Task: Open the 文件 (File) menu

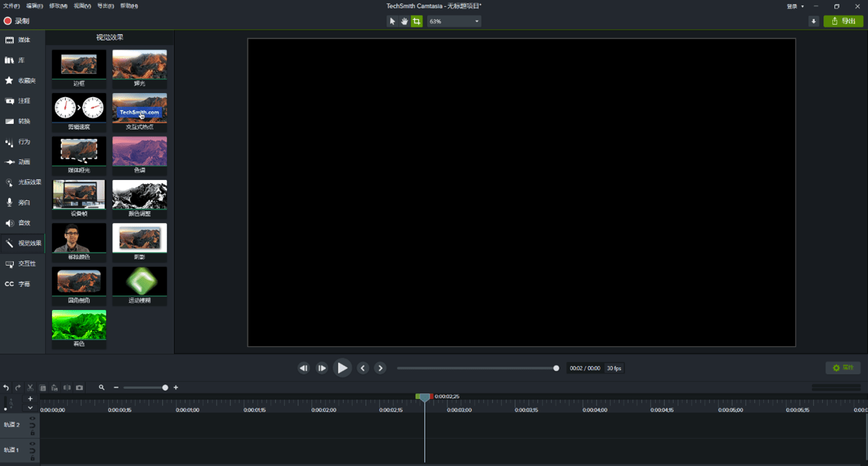Action: click(11, 5)
